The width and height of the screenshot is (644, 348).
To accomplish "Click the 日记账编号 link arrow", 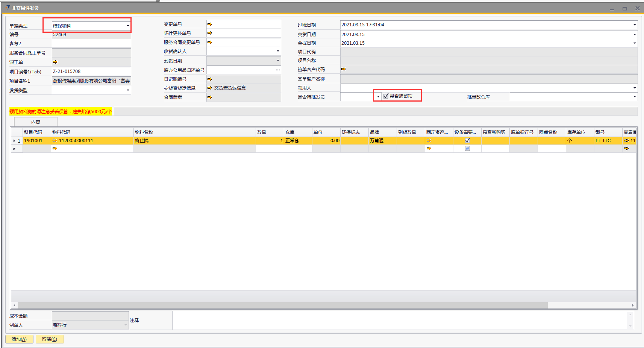I will (x=210, y=79).
